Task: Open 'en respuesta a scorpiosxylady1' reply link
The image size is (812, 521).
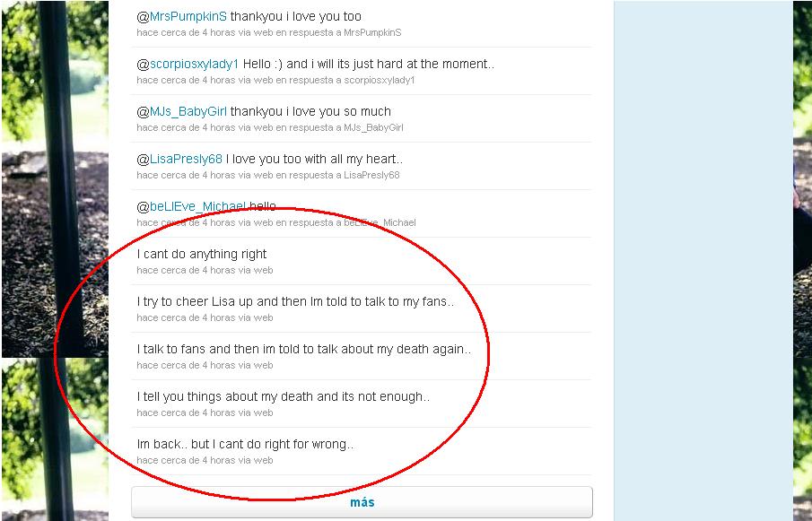Action: 345,80
